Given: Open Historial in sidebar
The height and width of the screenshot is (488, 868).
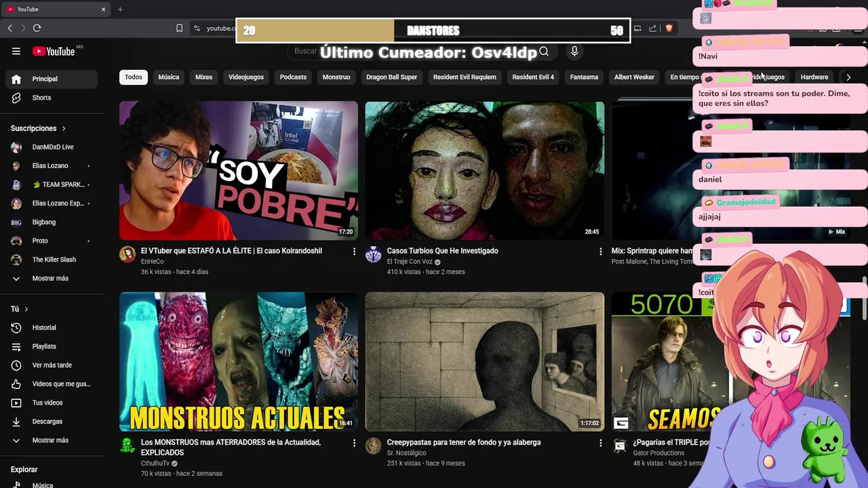Looking at the screenshot, I should pyautogui.click(x=52, y=327).
